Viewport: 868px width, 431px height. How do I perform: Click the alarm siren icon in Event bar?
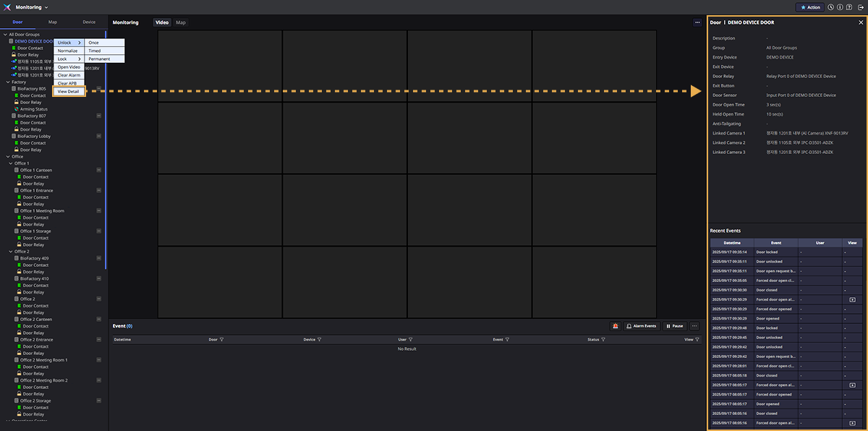pyautogui.click(x=616, y=326)
